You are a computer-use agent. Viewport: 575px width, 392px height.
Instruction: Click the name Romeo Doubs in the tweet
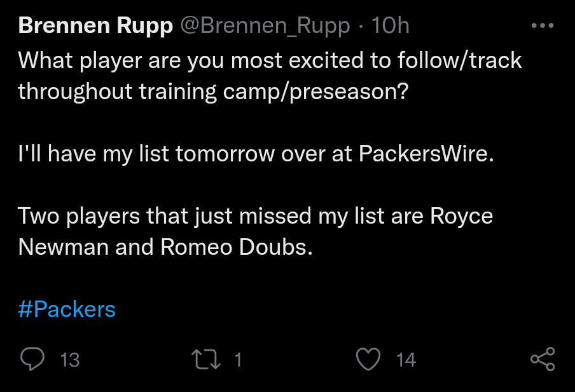237,247
